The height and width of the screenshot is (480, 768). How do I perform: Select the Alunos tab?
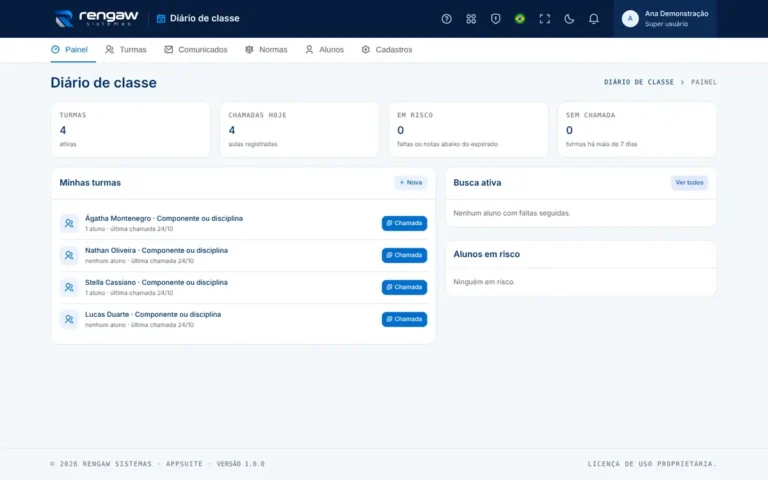[324, 49]
